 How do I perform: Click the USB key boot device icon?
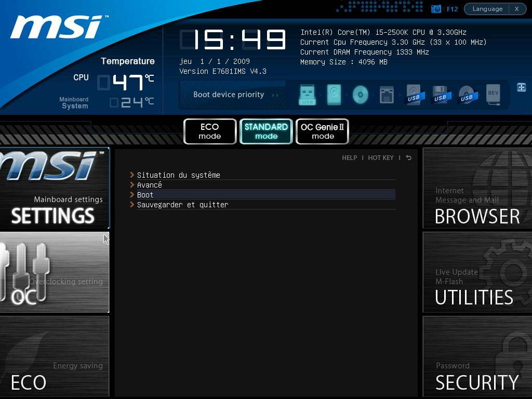click(308, 95)
